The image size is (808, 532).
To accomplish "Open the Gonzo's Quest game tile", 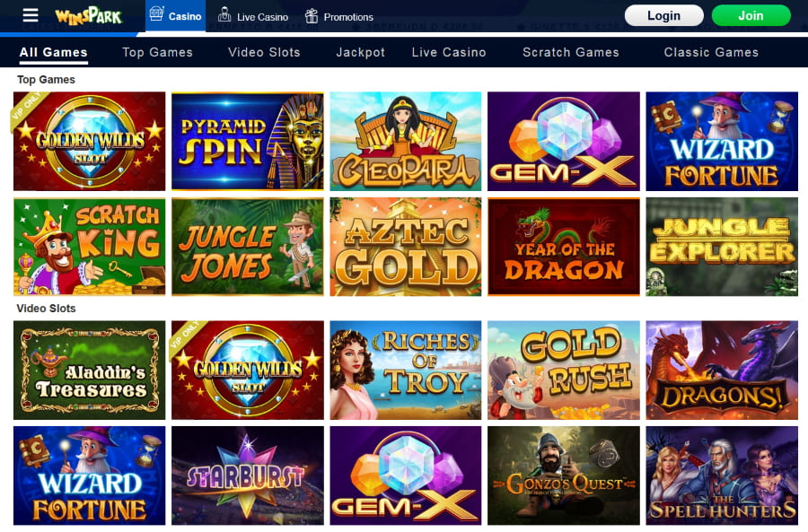I will click(564, 475).
